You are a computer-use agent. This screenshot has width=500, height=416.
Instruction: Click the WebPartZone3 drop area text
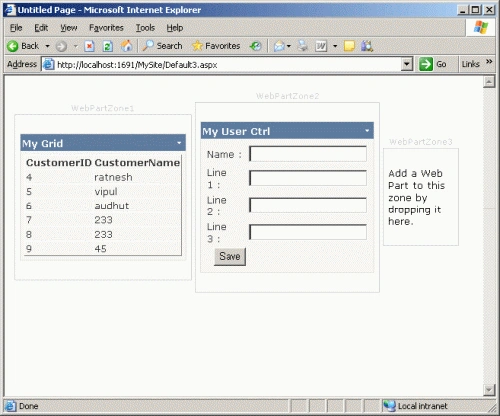[416, 197]
